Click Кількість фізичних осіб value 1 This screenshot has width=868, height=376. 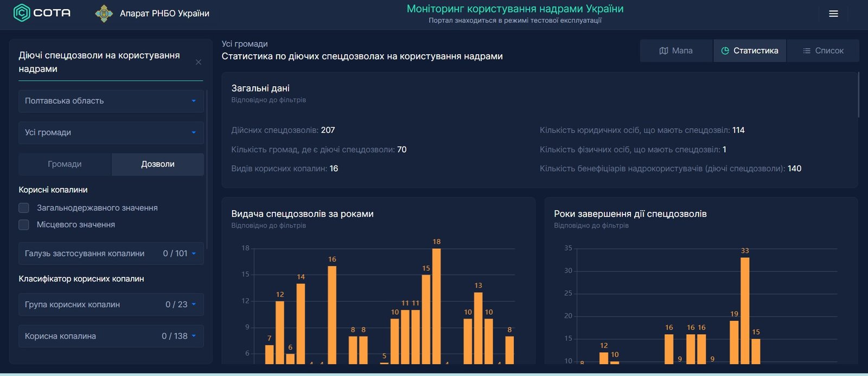724,150
